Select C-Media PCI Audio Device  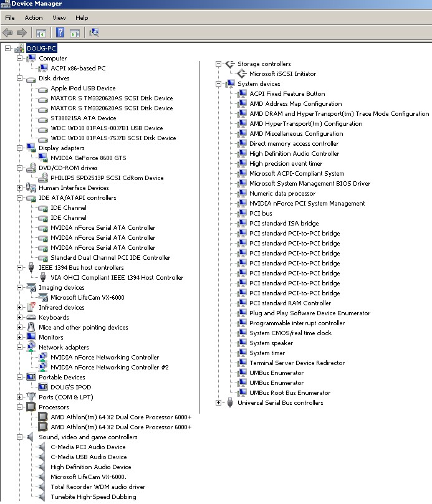click(x=88, y=447)
